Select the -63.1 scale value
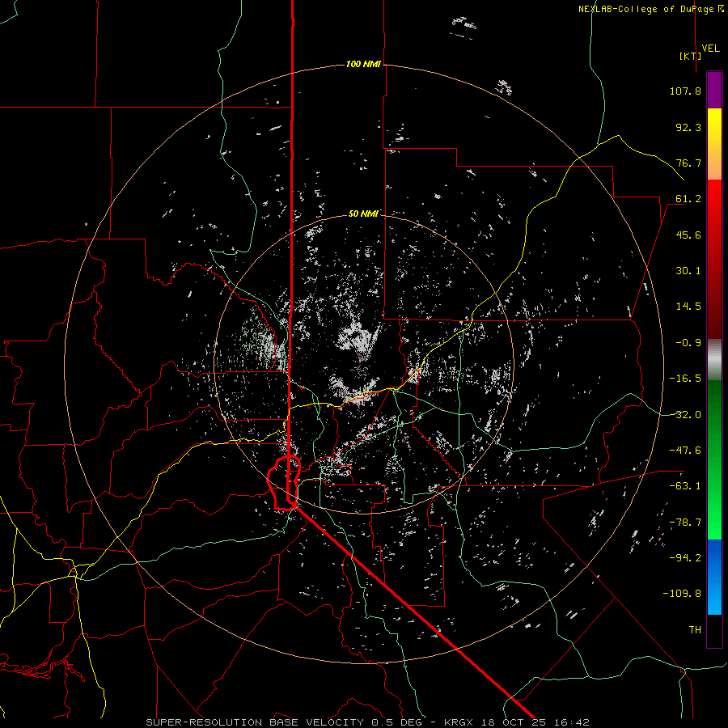Image resolution: width=728 pixels, height=728 pixels. click(x=685, y=486)
